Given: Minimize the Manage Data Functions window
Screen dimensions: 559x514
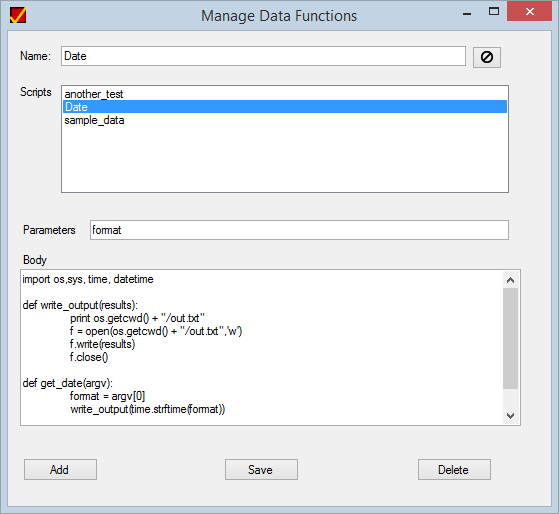Looking at the screenshot, I should (467, 14).
